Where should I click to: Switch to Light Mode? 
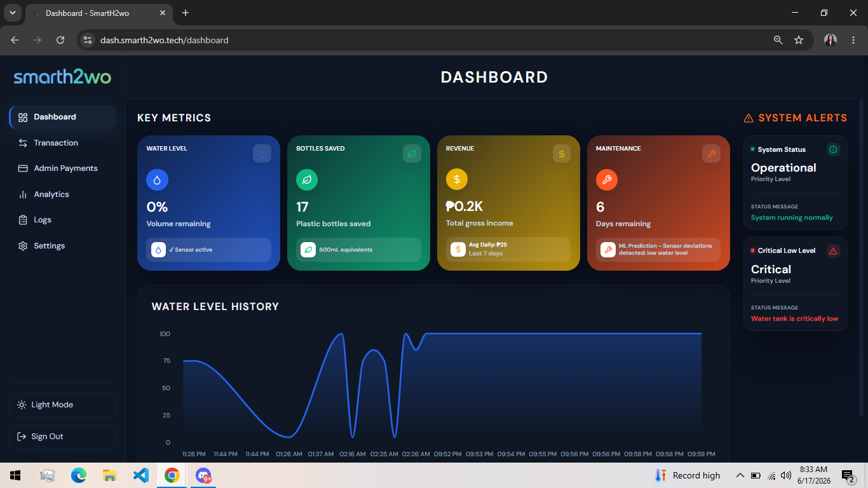[63, 405]
